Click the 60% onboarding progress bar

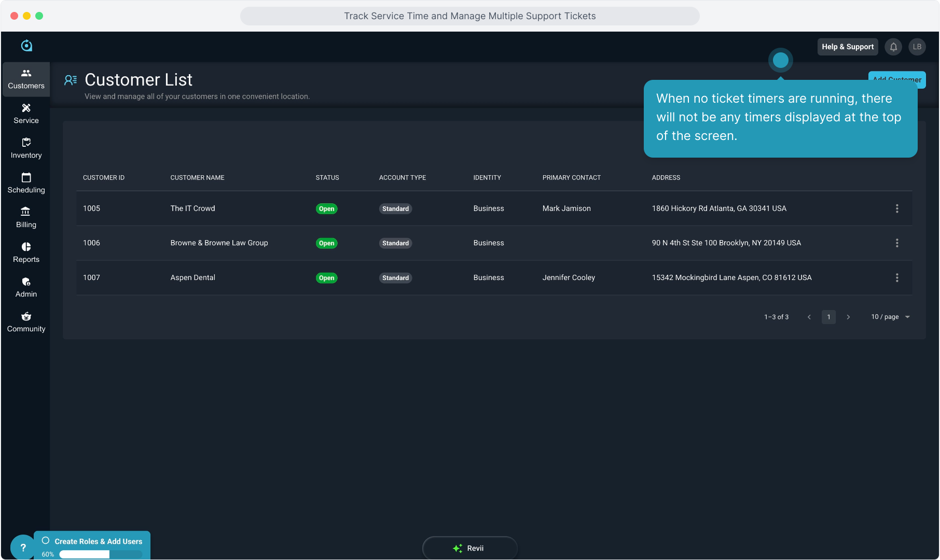[101, 554]
